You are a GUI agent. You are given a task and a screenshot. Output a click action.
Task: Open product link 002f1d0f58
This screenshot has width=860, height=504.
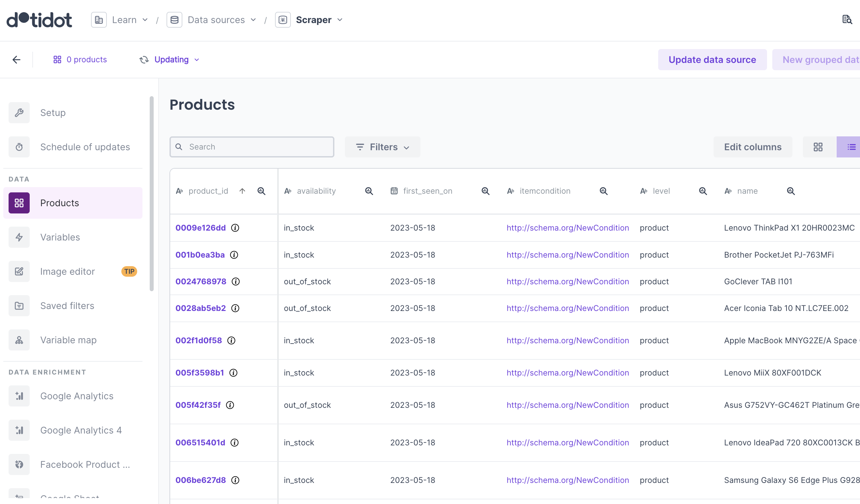pyautogui.click(x=199, y=340)
